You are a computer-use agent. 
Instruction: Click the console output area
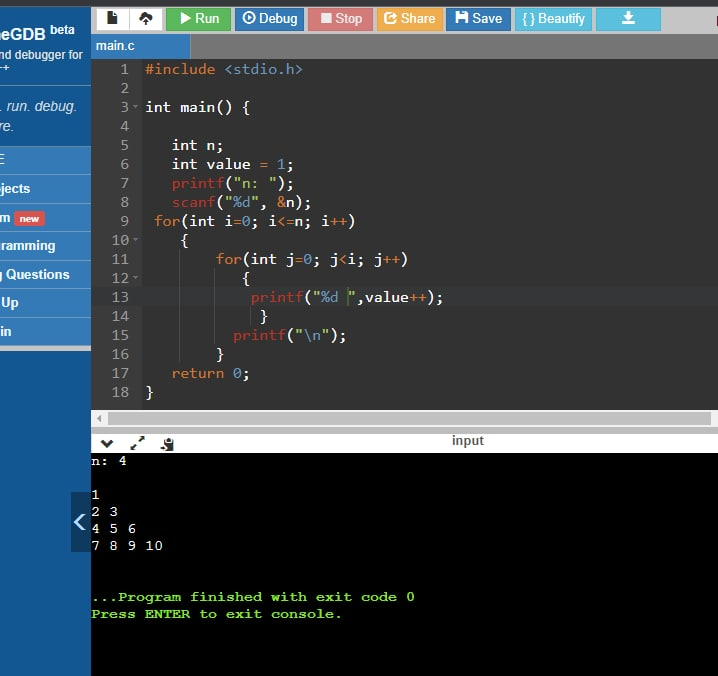[404, 564]
